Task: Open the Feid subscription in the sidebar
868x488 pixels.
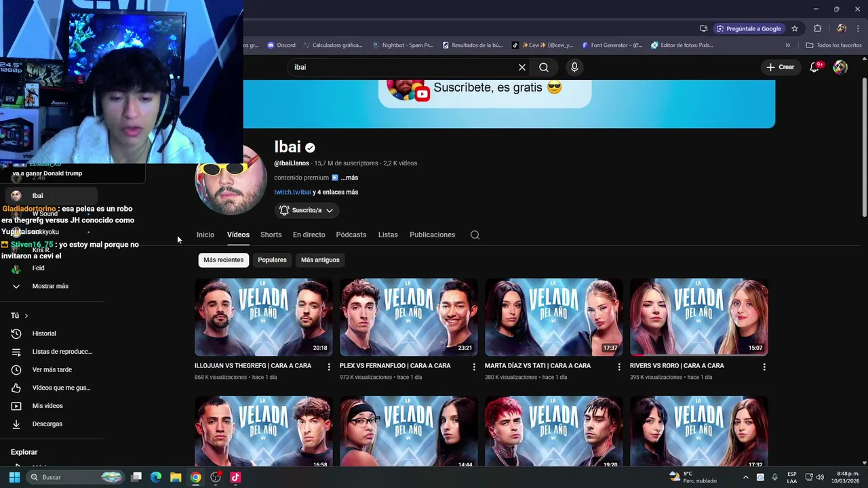Action: point(52,268)
